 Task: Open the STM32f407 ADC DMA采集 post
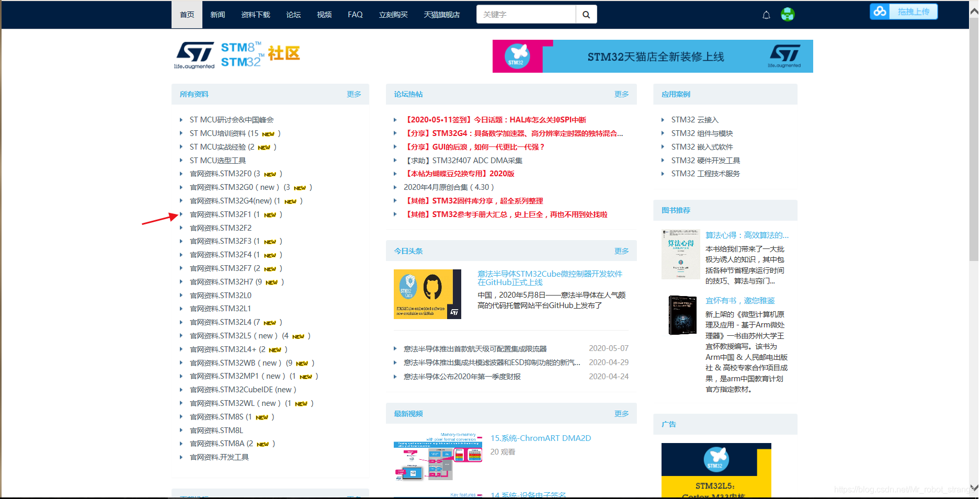[x=463, y=161]
